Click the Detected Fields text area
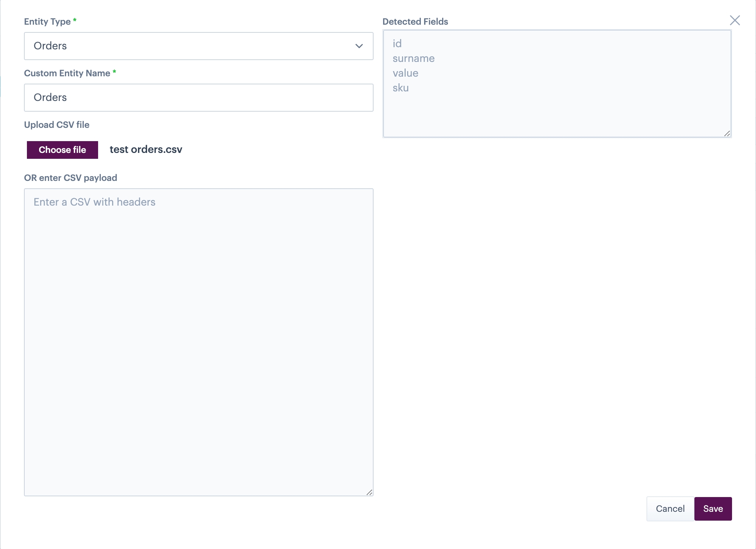 [557, 111]
